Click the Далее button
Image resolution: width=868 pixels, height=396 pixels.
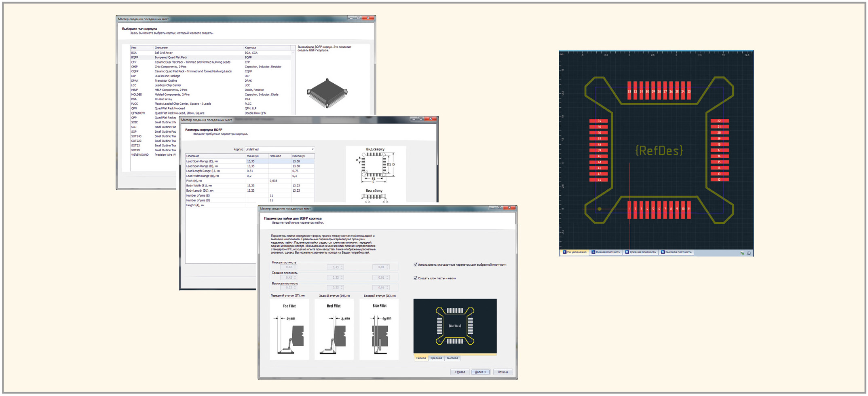pos(481,372)
